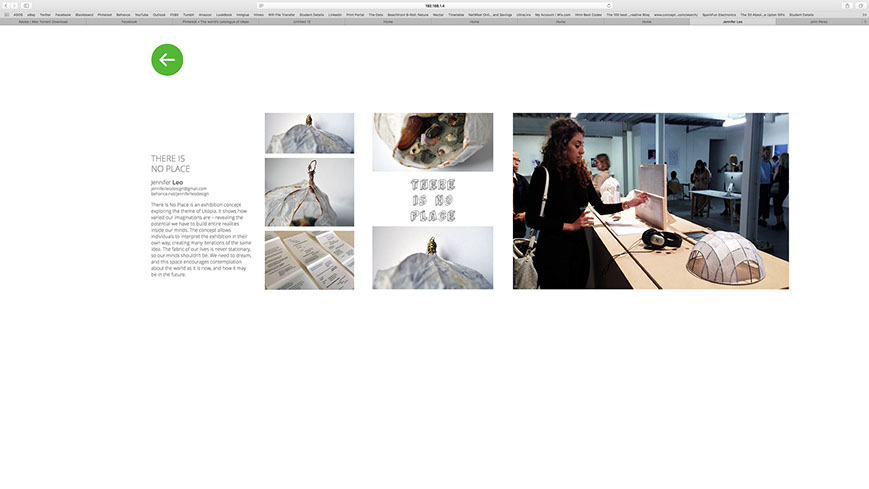869x489 pixels.
Task: Switch to the John Perez tab
Action: coord(818,21)
